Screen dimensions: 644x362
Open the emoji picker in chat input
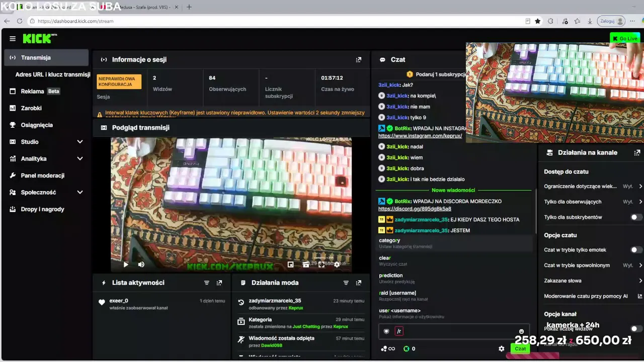coord(521,331)
